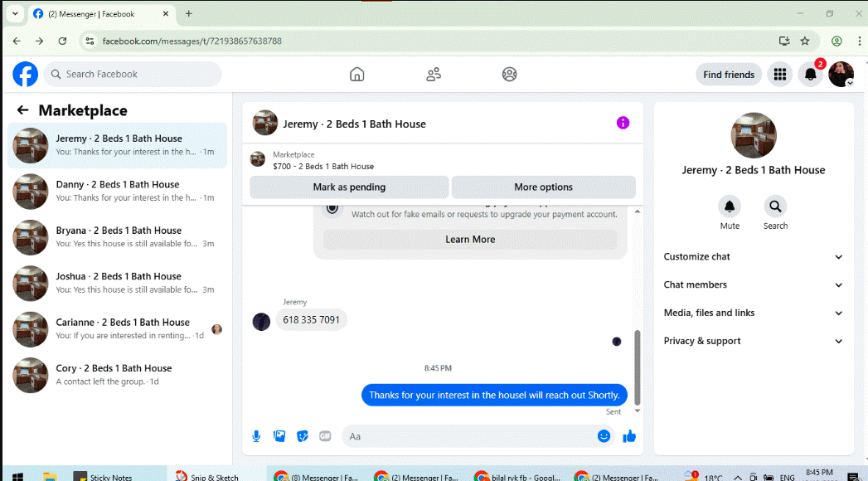Image resolution: width=868 pixels, height=481 pixels.
Task: Search in conversation magnifier icon
Action: point(775,206)
